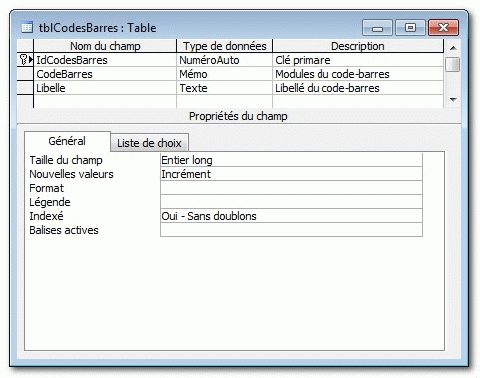Switch to the Général tab
The width and height of the screenshot is (480, 378).
coord(67,141)
